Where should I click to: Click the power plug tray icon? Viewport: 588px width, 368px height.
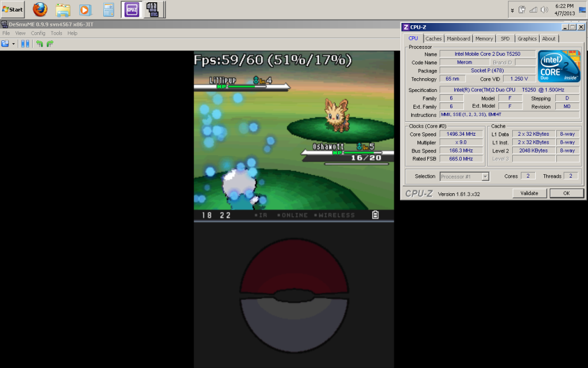[521, 10]
